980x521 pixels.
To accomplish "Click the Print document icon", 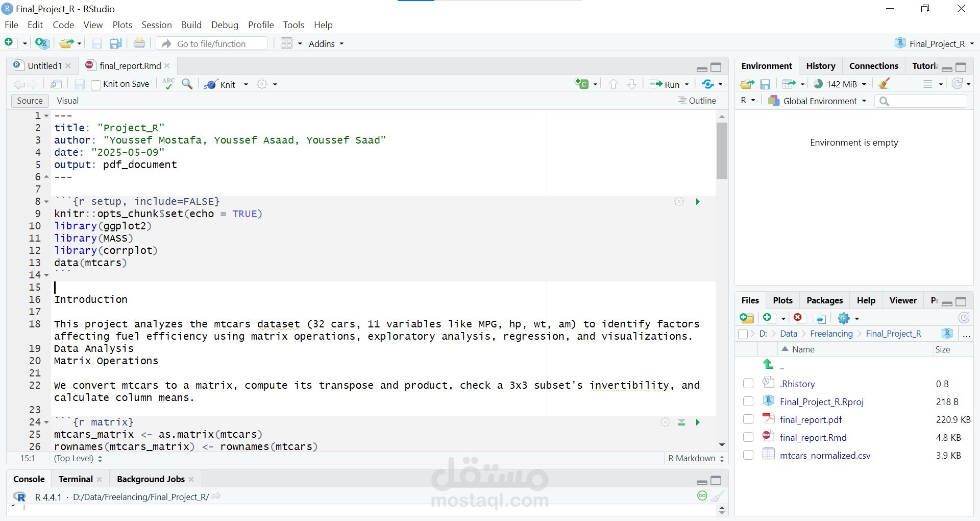I will [139, 43].
